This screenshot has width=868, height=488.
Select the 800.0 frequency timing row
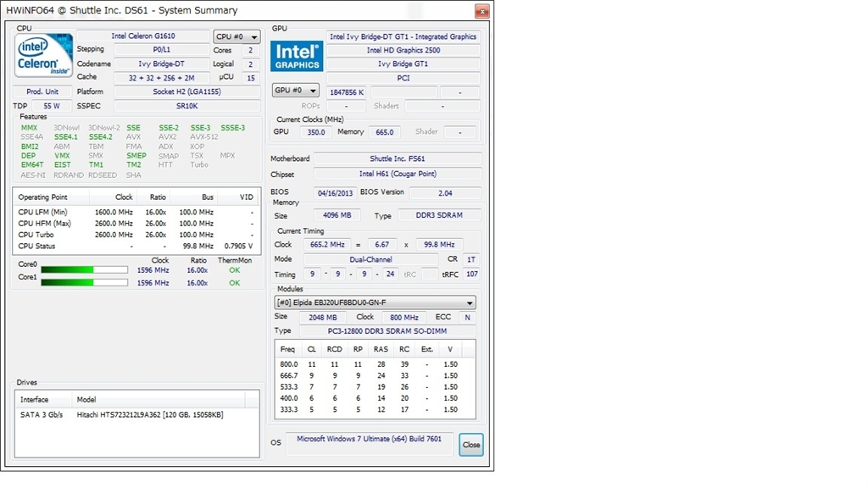click(x=375, y=364)
